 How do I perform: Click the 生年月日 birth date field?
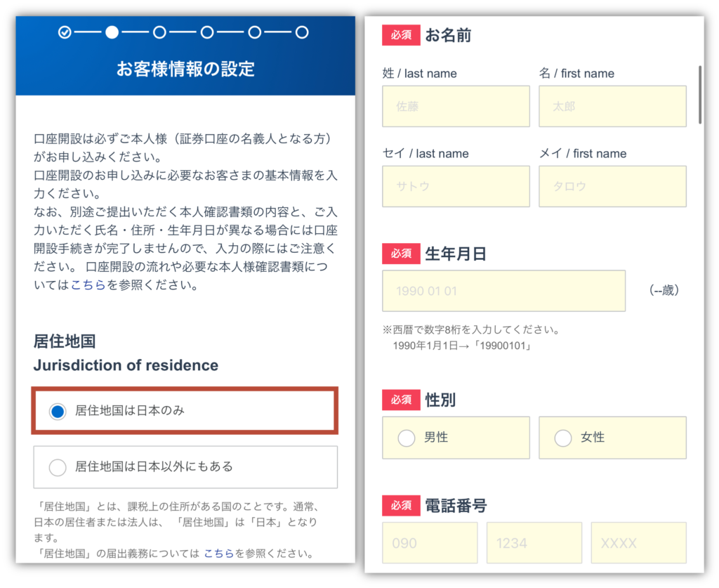point(503,291)
